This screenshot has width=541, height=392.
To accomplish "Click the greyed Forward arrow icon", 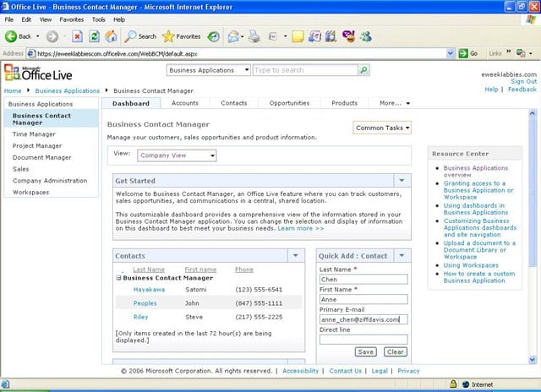I will (x=52, y=36).
